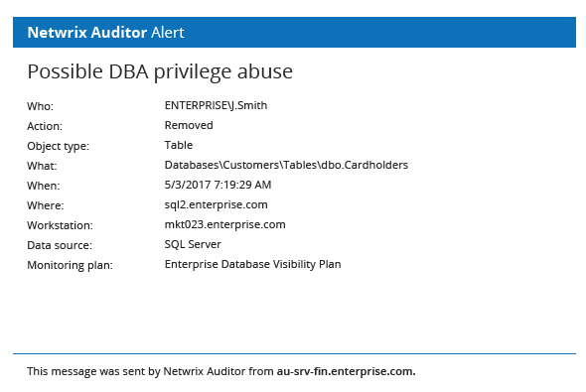Viewport: 586px width, 392px height.
Task: Click the Netwrix Auditor Alert header banner
Action: (x=294, y=32)
